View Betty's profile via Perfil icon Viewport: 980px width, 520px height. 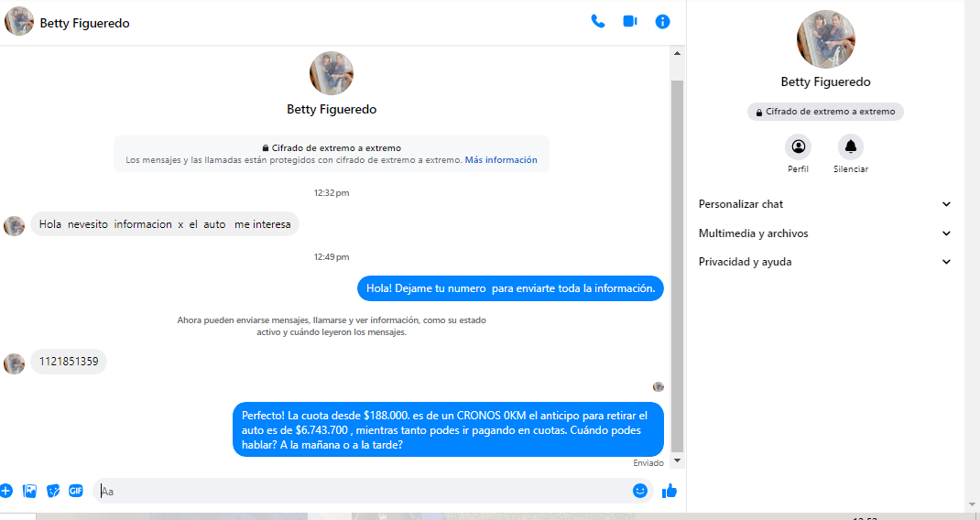click(x=798, y=146)
